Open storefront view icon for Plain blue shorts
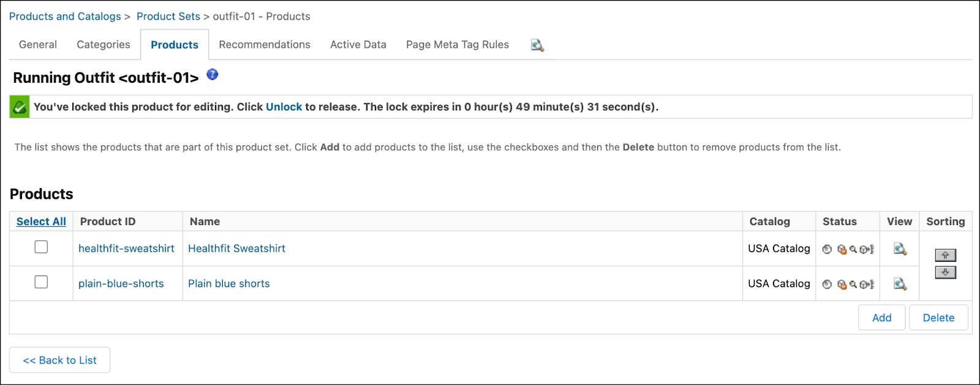980x385 pixels. coord(900,284)
